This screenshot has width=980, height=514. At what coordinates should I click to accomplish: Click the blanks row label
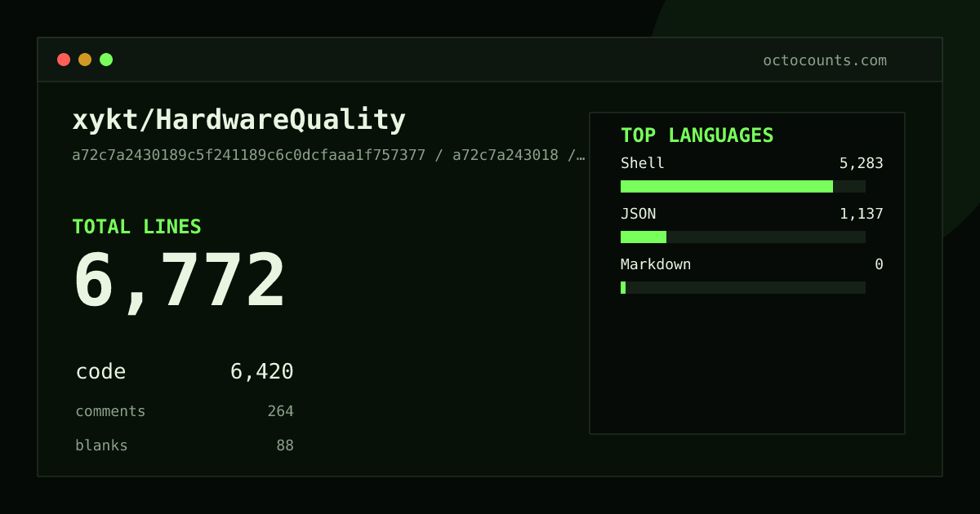click(x=101, y=445)
